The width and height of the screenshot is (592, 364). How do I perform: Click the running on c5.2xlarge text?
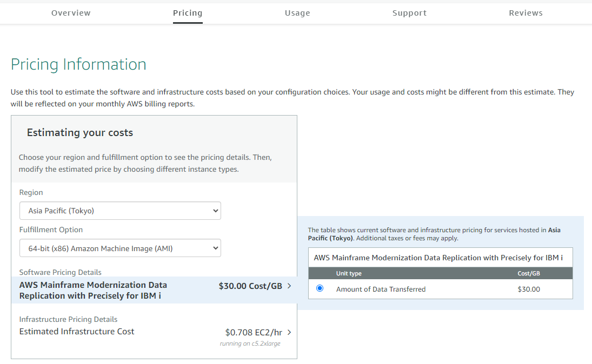[250, 343]
